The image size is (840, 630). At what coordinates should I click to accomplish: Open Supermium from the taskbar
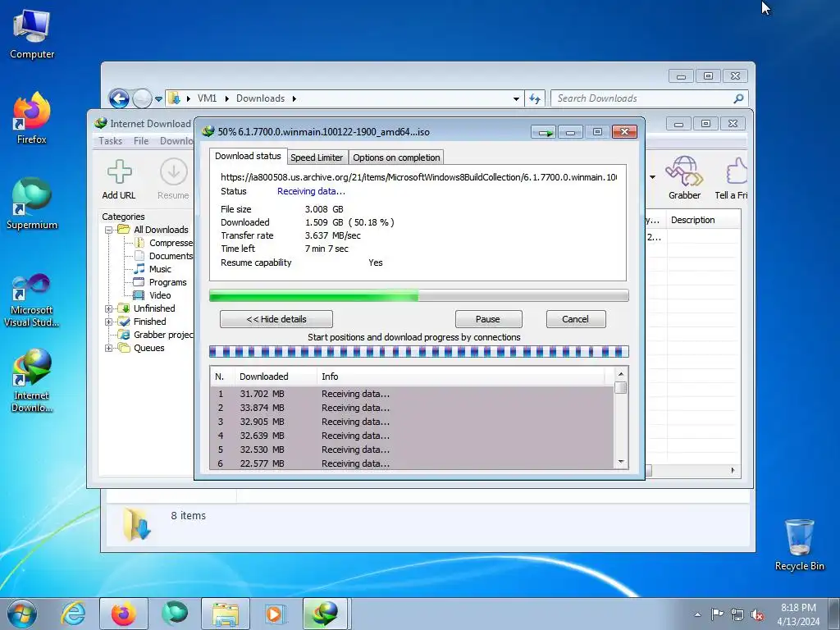(x=175, y=614)
